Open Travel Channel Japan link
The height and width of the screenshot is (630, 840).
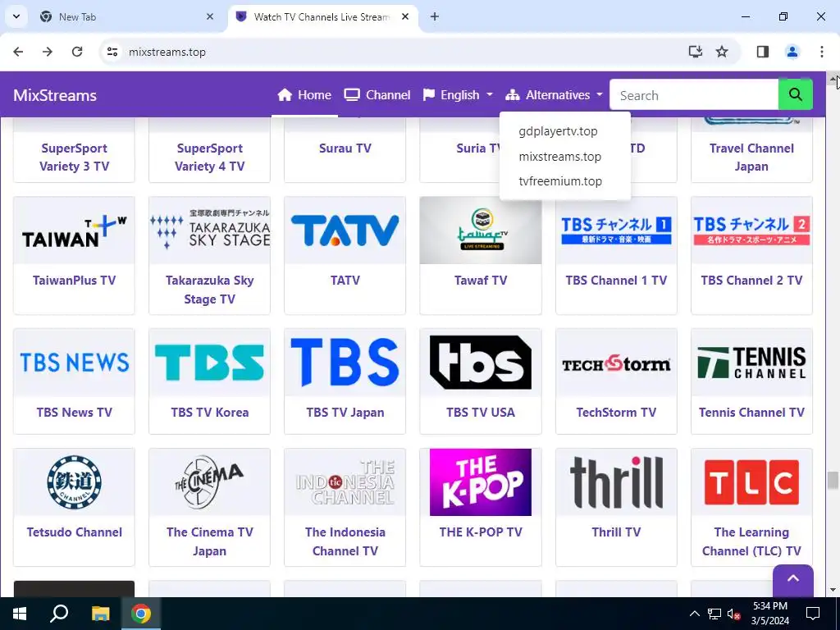[x=751, y=157]
